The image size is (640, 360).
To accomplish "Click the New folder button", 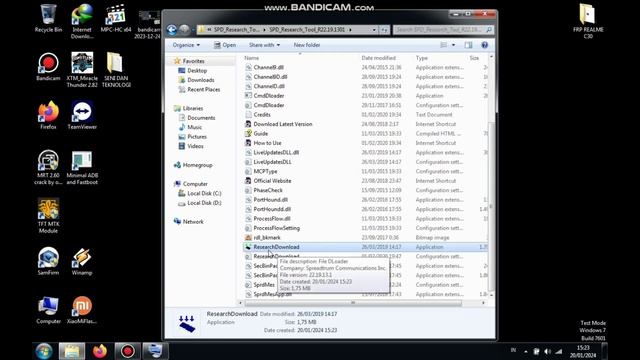I will [307, 45].
